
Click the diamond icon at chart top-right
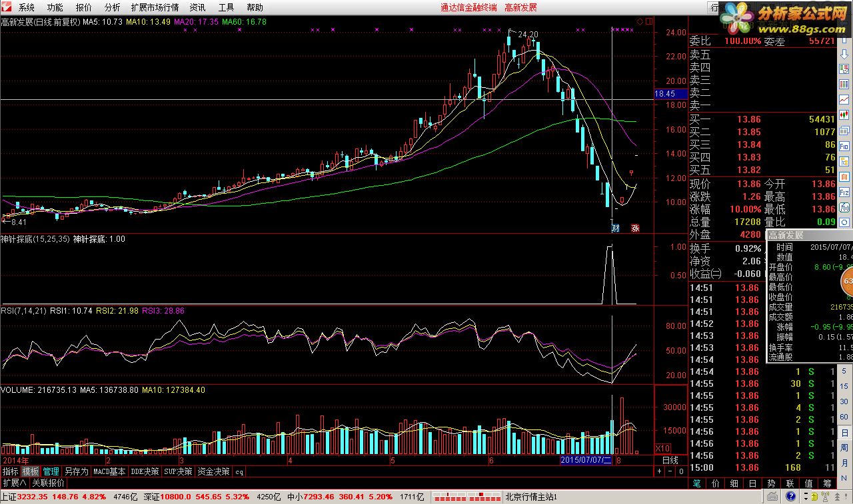tap(640, 21)
